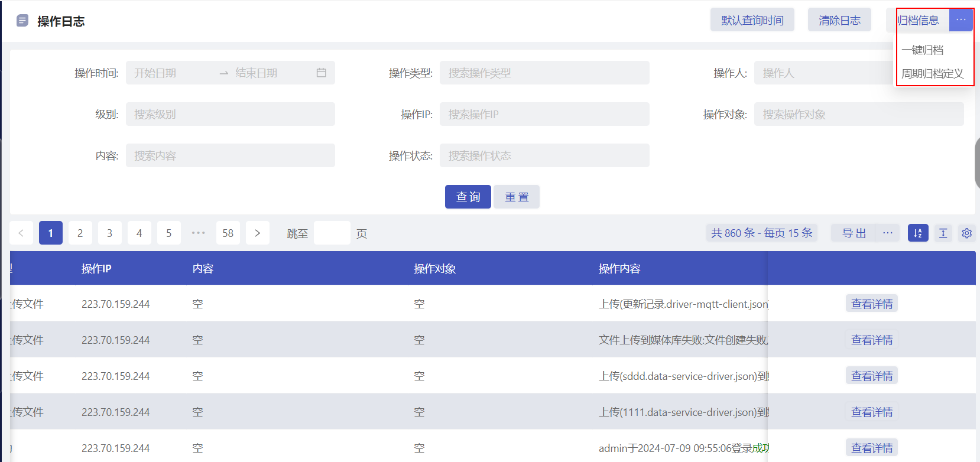The image size is (980, 462).
Task: Click the vertical scrollbar handle on the right
Action: click(977, 163)
